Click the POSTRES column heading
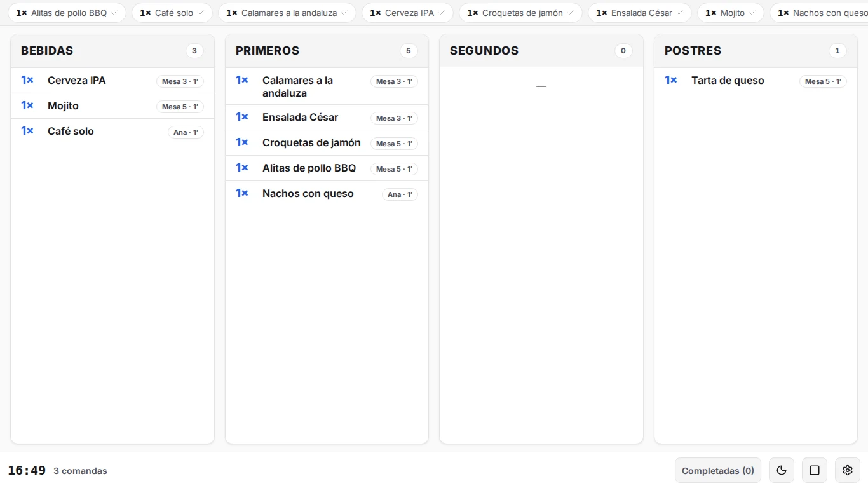Screen dimensions: 868x488 point(693,51)
